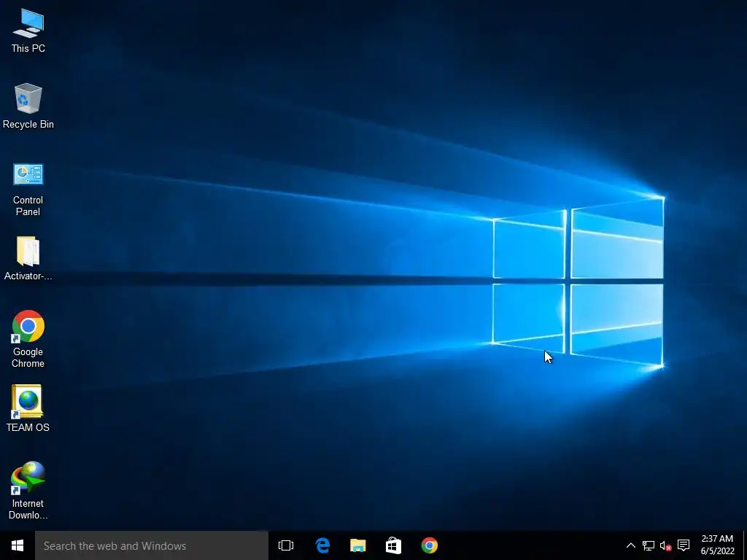Show hidden system tray icons
The image size is (747, 560).
tap(631, 545)
